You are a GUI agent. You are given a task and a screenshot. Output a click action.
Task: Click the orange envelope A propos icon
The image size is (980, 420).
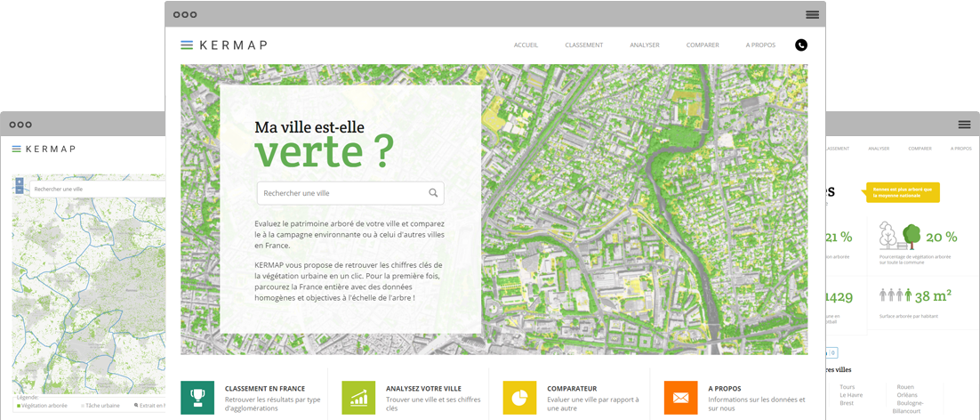[x=680, y=398]
